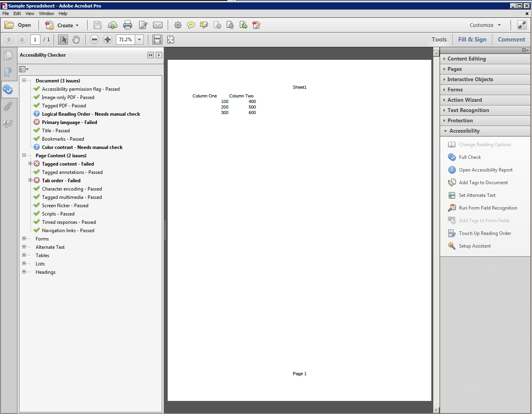This screenshot has height=414, width=532.
Task: Add sticky note comment tool
Action: [x=191, y=25]
